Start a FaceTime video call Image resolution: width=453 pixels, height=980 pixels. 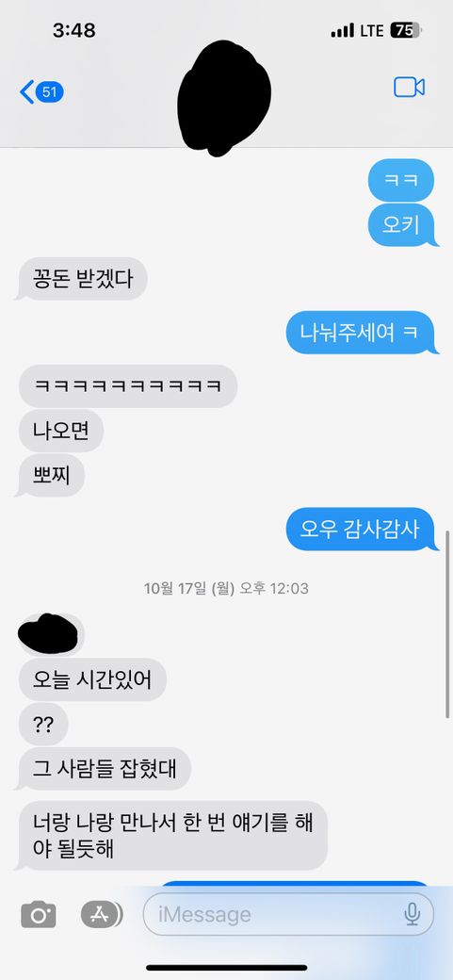coord(410,87)
